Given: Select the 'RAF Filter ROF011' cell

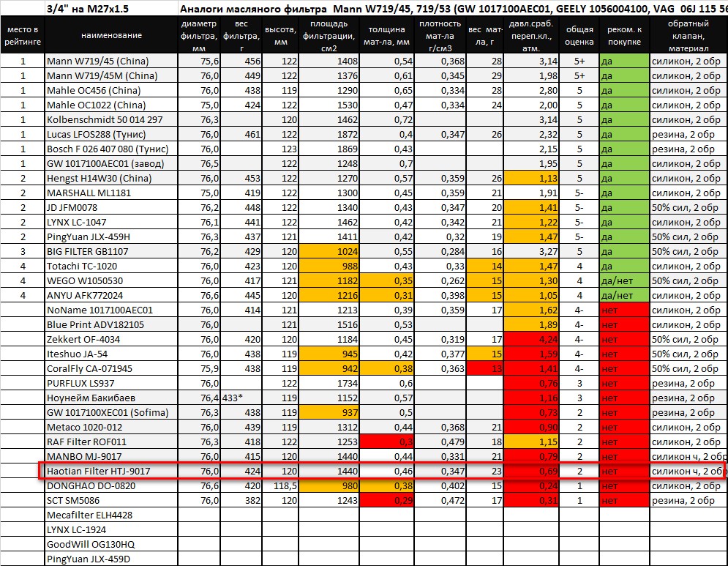Looking at the screenshot, I should coord(111,442).
